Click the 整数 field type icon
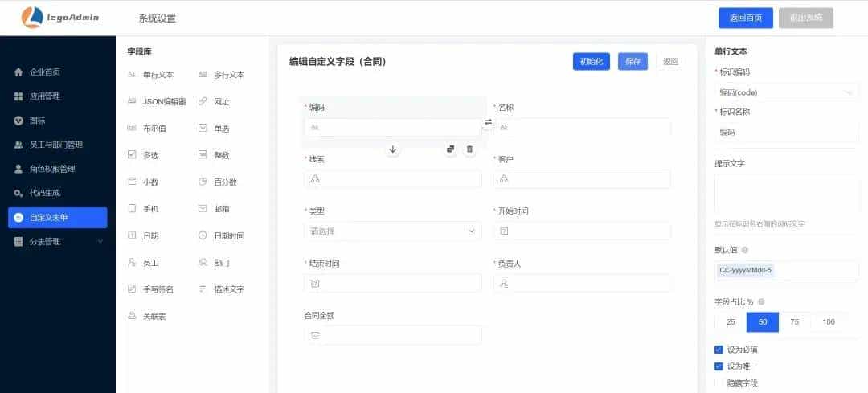The width and height of the screenshot is (868, 393). click(203, 155)
